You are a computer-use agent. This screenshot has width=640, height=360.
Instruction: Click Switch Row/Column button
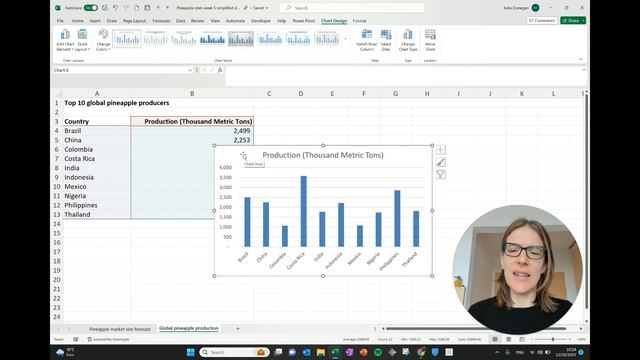[x=367, y=40]
